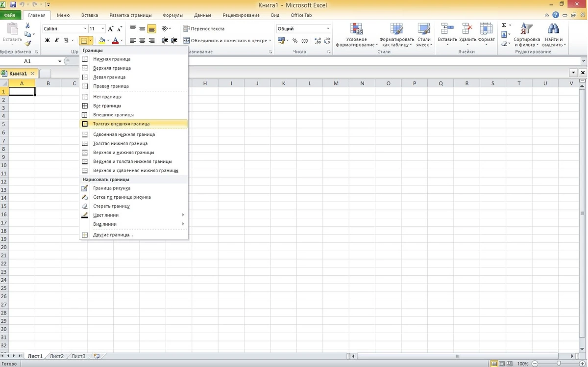Select column header H

[205, 83]
